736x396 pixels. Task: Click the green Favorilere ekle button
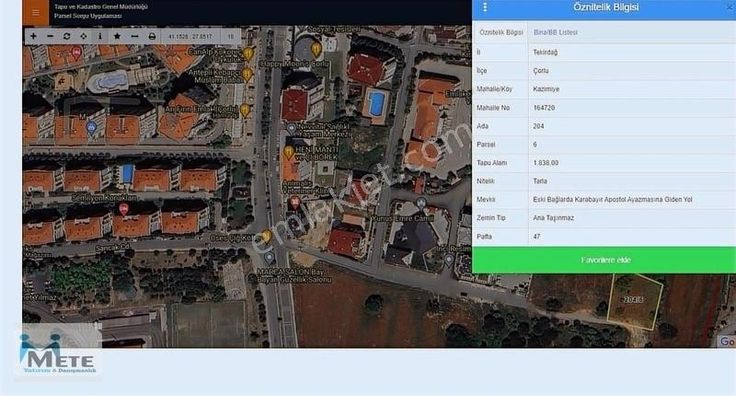point(605,259)
